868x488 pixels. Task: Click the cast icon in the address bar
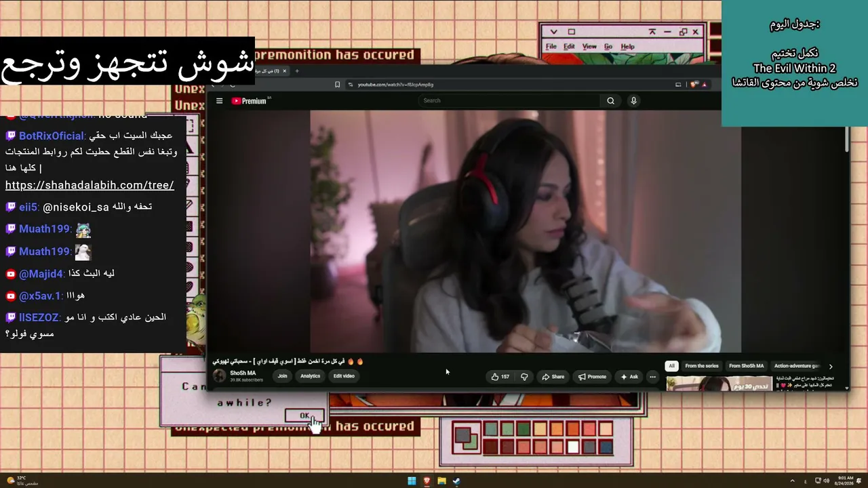point(678,85)
